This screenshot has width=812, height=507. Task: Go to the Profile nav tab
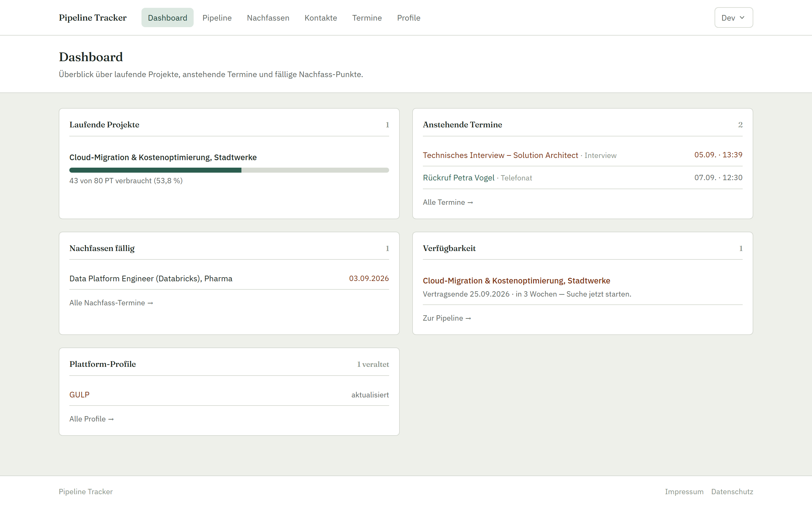tap(408, 17)
